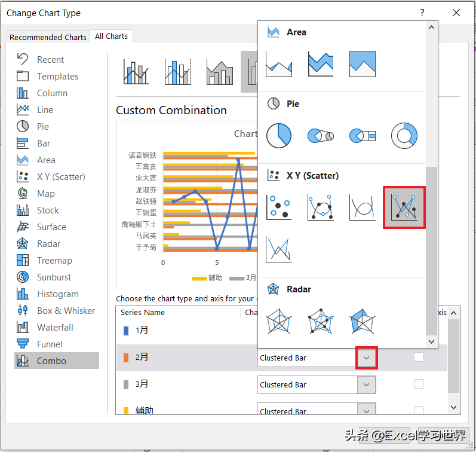Click chart type popup scroll down arrow
Image resolution: width=476 pixels, height=452 pixels.
coord(431,341)
